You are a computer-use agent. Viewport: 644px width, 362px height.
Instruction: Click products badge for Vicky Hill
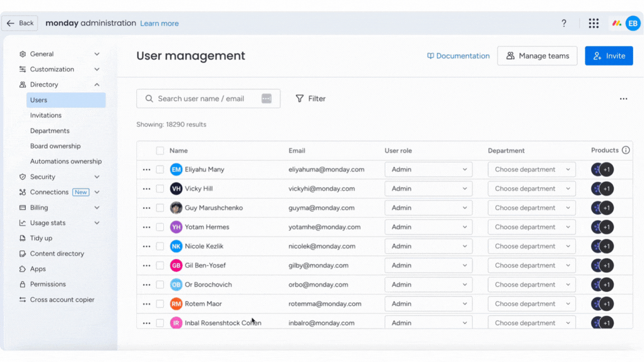click(x=603, y=189)
